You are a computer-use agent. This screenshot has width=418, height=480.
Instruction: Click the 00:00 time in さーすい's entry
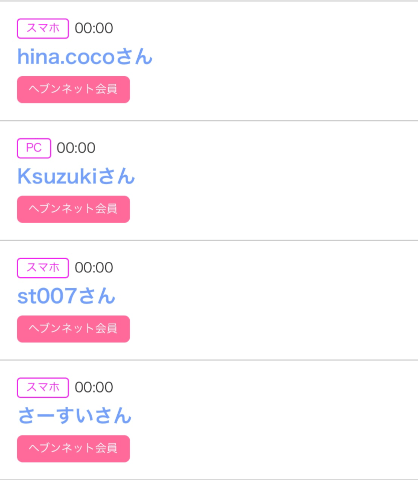[94, 387]
